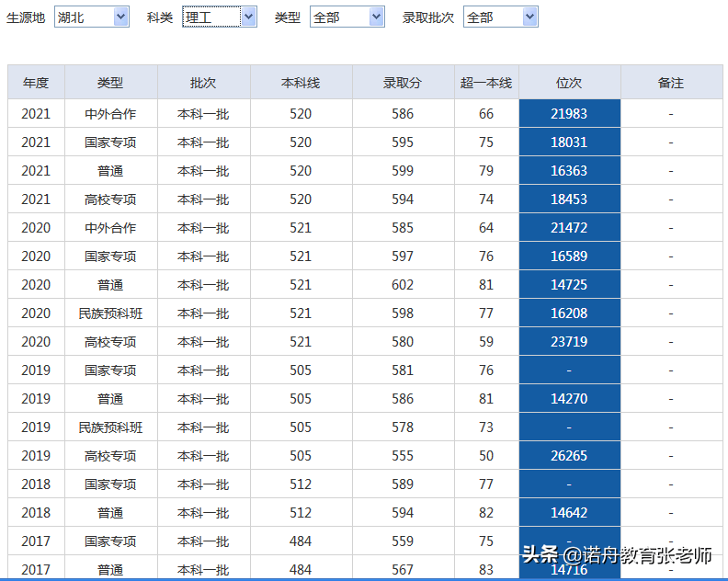Select rank cell 18453
The width and height of the screenshot is (728, 581).
(569, 199)
